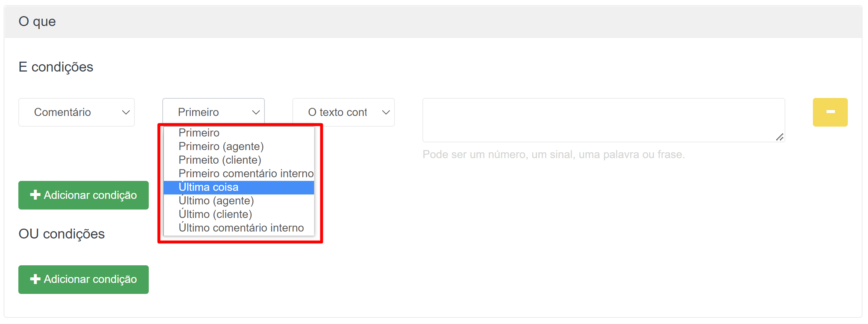Click the value text input area
Viewport: 868px width, 324px height.
(604, 119)
